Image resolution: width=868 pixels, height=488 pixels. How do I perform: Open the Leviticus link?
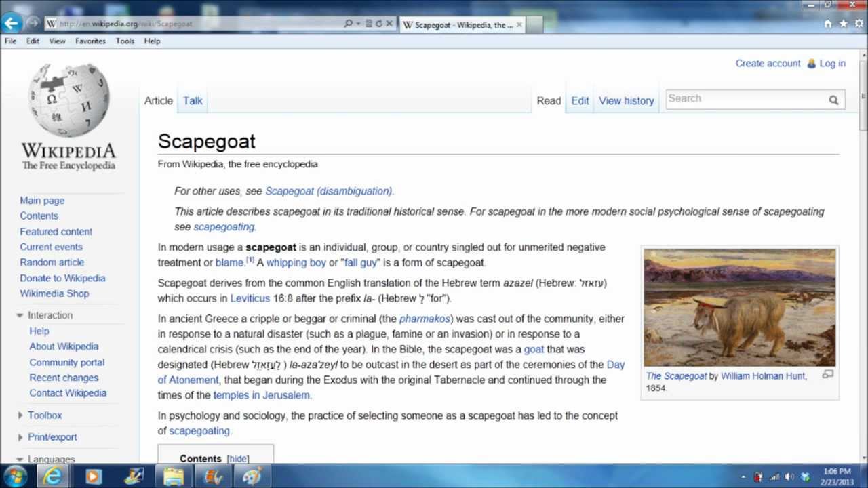250,298
